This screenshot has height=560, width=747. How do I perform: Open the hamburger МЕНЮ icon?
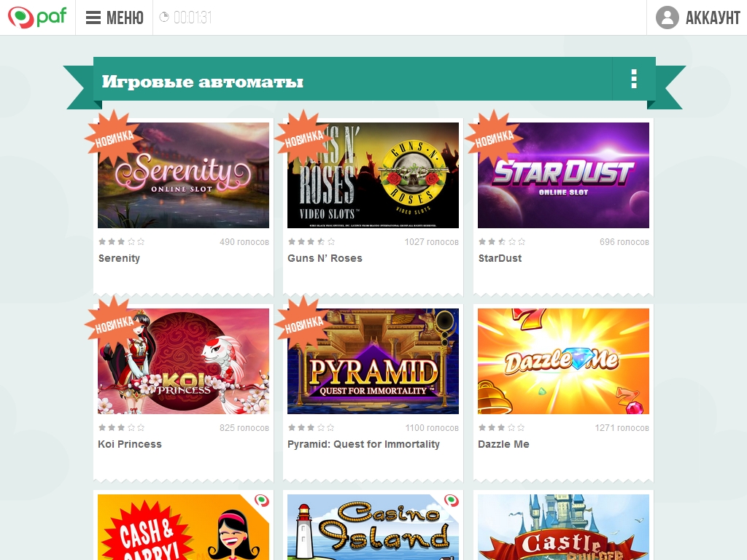coord(93,17)
